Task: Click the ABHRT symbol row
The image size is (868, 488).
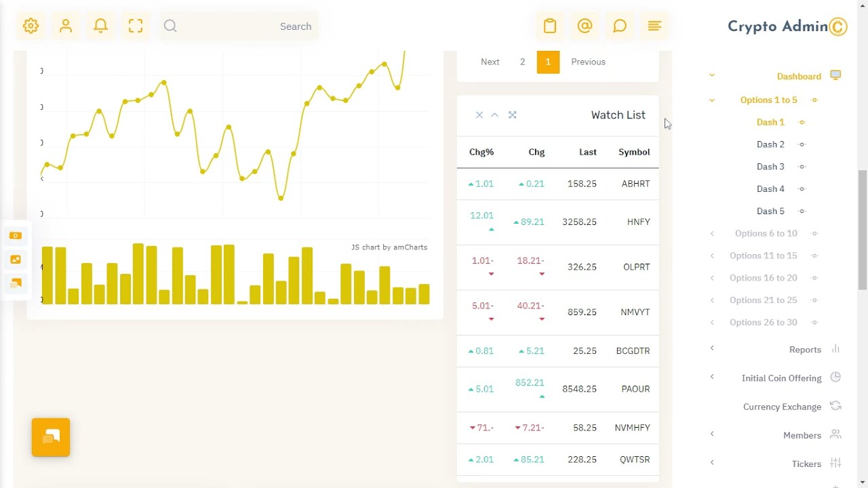Action: (557, 184)
